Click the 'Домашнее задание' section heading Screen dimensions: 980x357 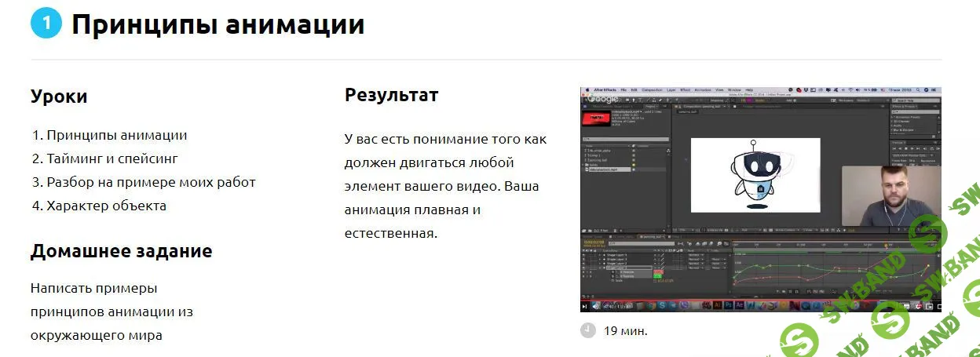pyautogui.click(x=122, y=251)
